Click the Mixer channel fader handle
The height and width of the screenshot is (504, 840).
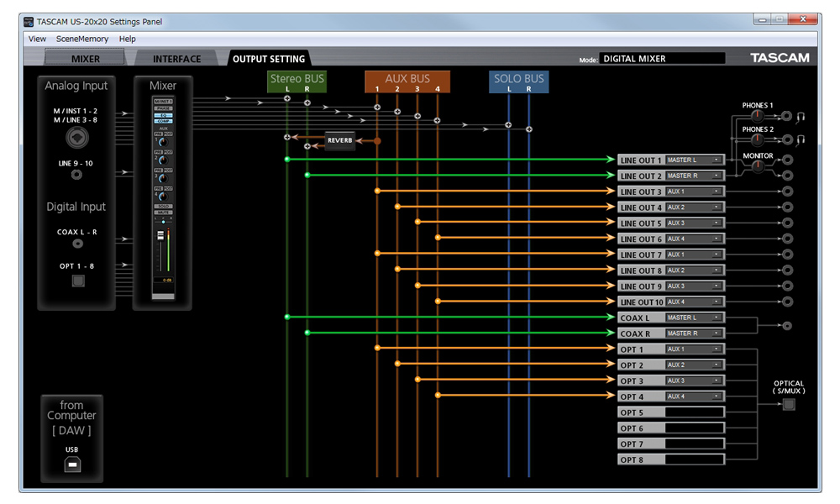160,235
